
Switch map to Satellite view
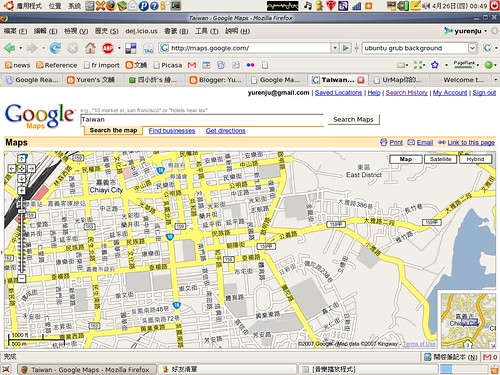[x=441, y=159]
